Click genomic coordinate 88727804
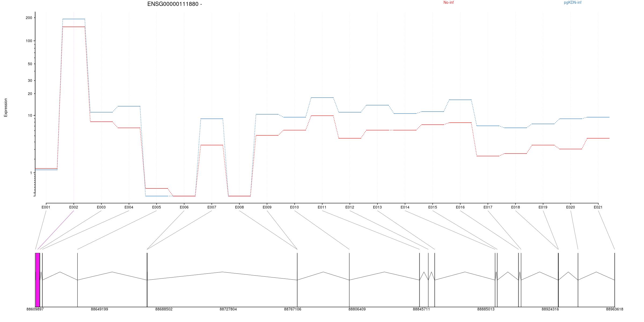Image resolution: width=644 pixels, height=322 pixels. (x=228, y=309)
